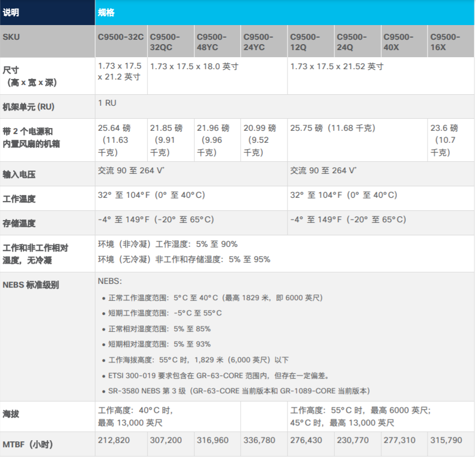Click the 23.6 磅 weight cell
476x457 pixels.
451,140
